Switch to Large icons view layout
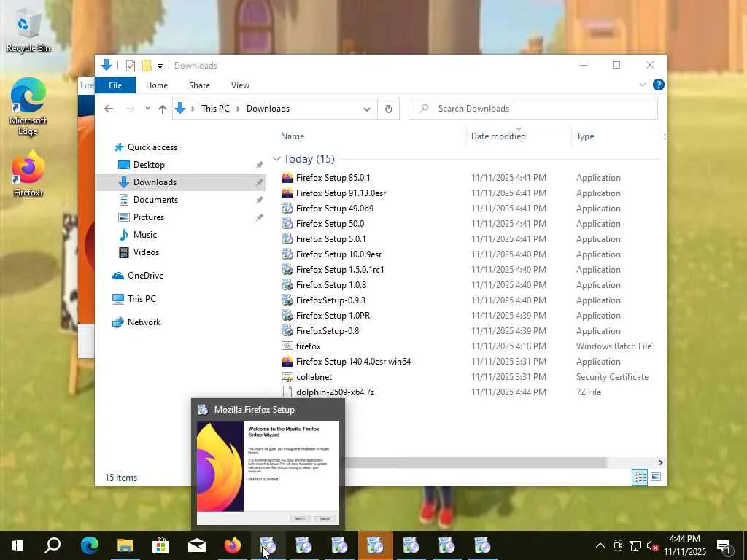Image resolution: width=747 pixels, height=560 pixels. click(x=656, y=477)
